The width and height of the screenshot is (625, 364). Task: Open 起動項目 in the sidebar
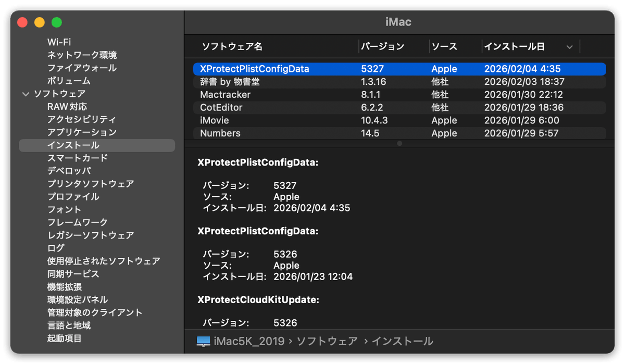(x=65, y=338)
